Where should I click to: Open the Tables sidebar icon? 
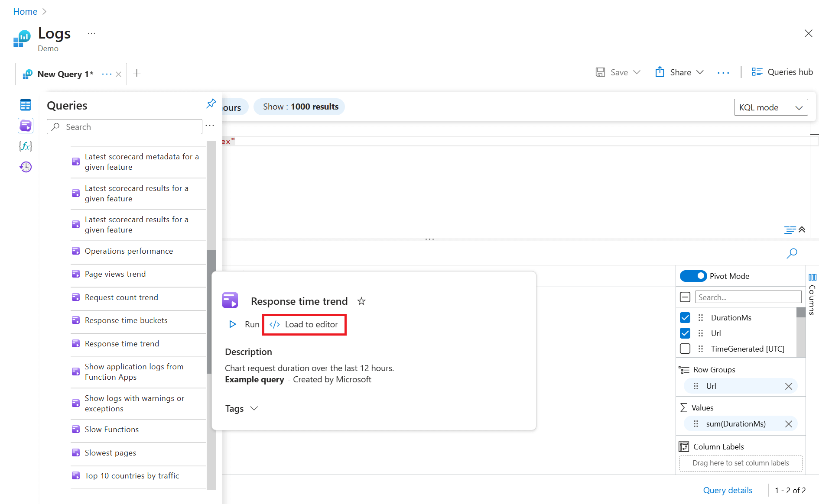pyautogui.click(x=26, y=104)
